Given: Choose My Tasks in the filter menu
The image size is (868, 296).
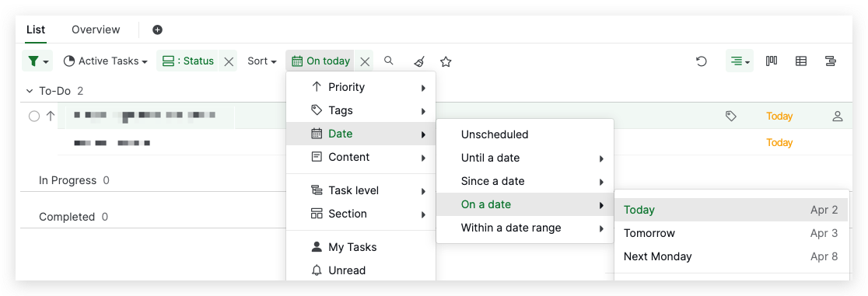Looking at the screenshot, I should 361,247.
